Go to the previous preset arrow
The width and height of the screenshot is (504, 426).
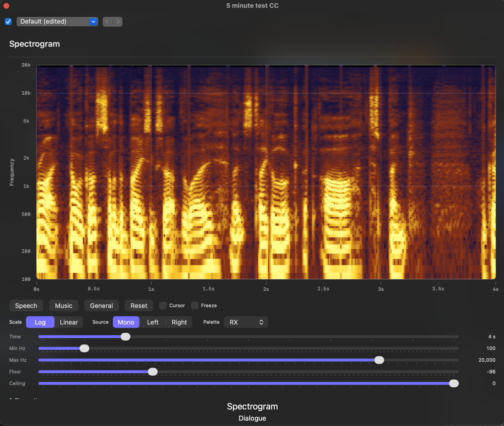pos(107,22)
